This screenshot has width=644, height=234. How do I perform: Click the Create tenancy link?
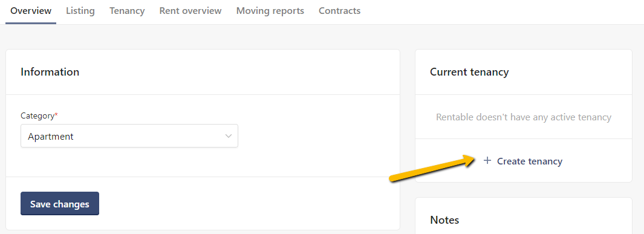(x=523, y=161)
